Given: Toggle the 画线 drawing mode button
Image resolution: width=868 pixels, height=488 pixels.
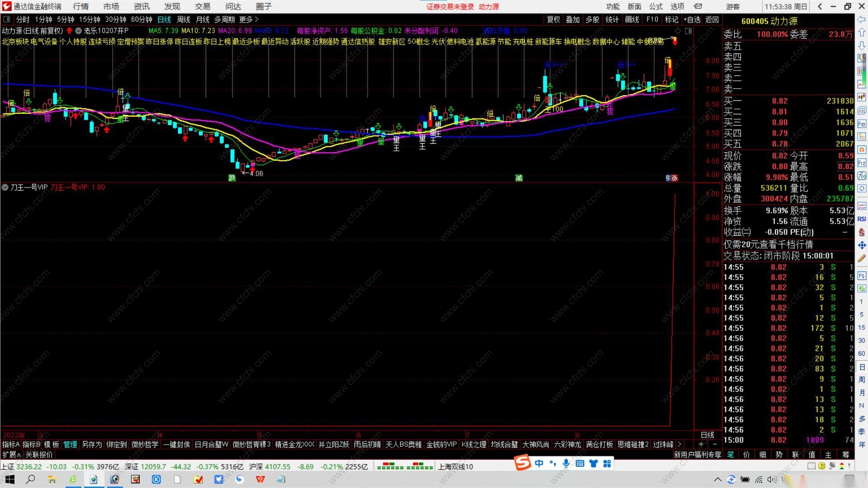Looking at the screenshot, I should [632, 19].
